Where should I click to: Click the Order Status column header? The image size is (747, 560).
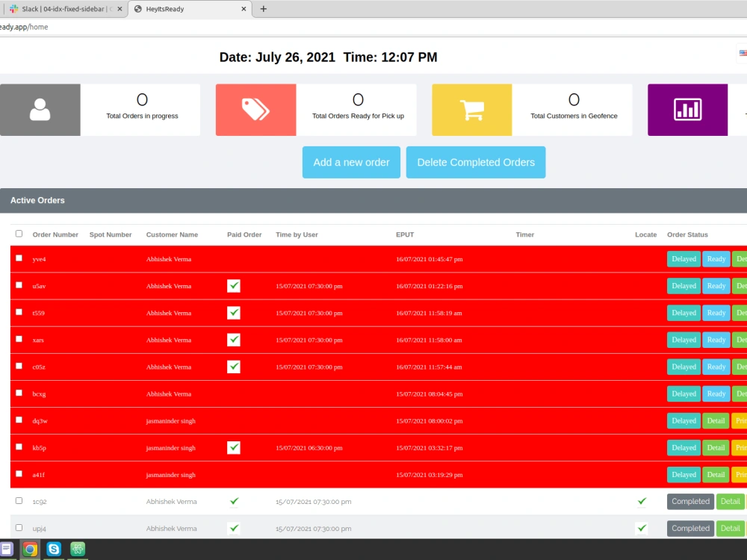[x=687, y=234]
